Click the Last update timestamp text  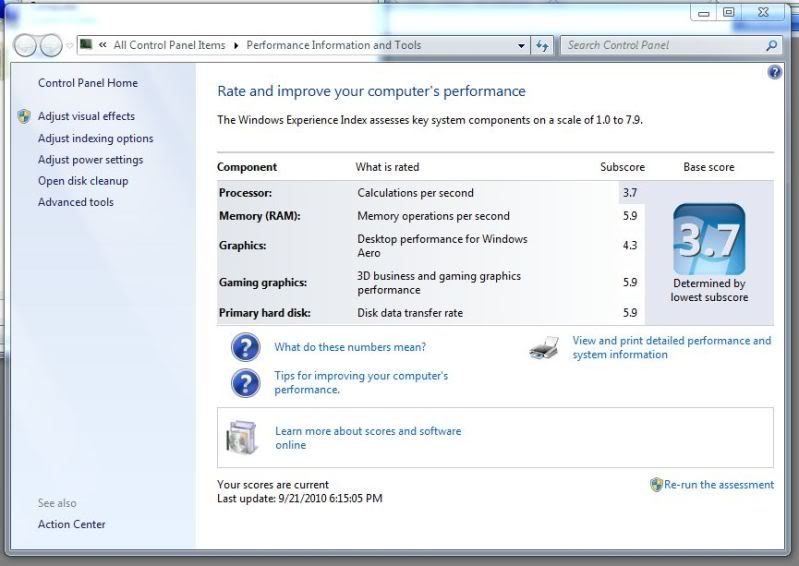[x=300, y=498]
